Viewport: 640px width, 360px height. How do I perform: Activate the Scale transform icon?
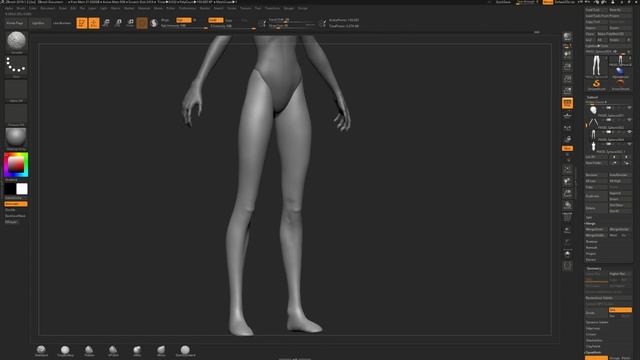[x=118, y=23]
